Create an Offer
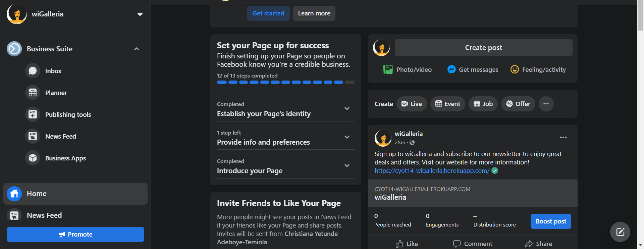The image size is (644, 249). tap(518, 104)
